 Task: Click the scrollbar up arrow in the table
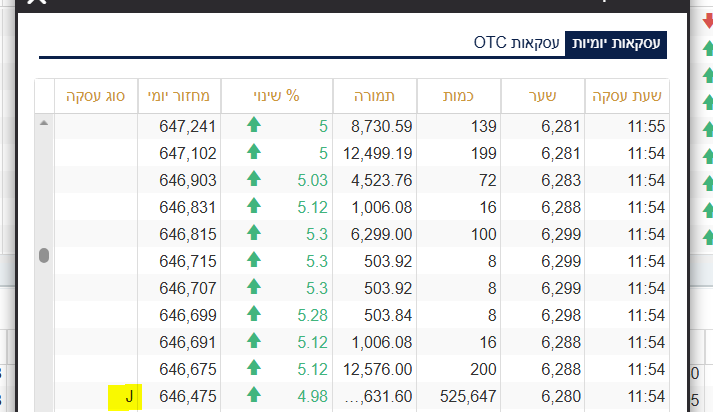pos(43,123)
